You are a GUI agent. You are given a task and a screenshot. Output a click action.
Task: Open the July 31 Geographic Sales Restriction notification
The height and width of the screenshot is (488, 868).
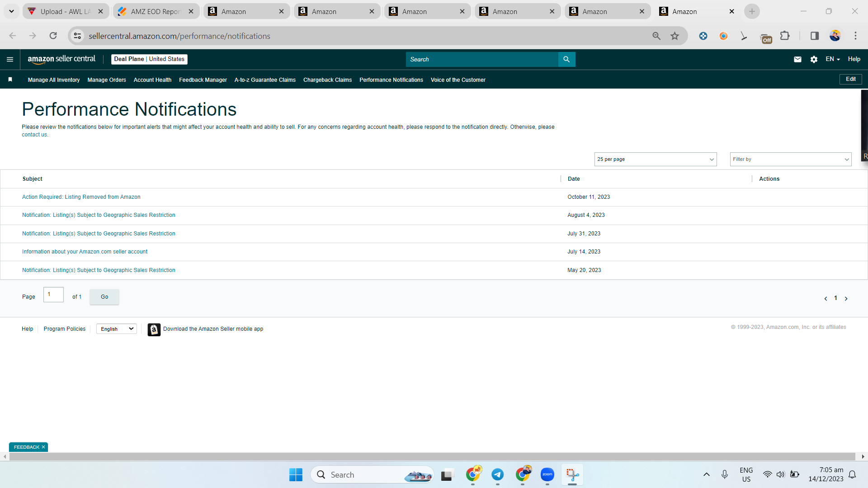tap(99, 234)
